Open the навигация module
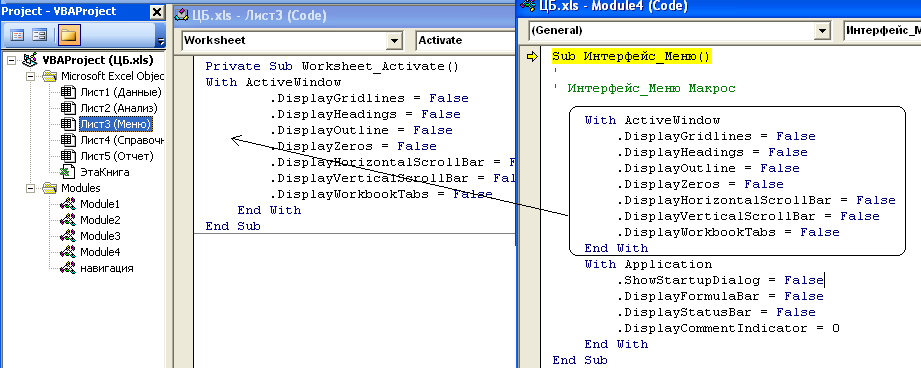Viewport: 921px width, 368px height. [106, 268]
